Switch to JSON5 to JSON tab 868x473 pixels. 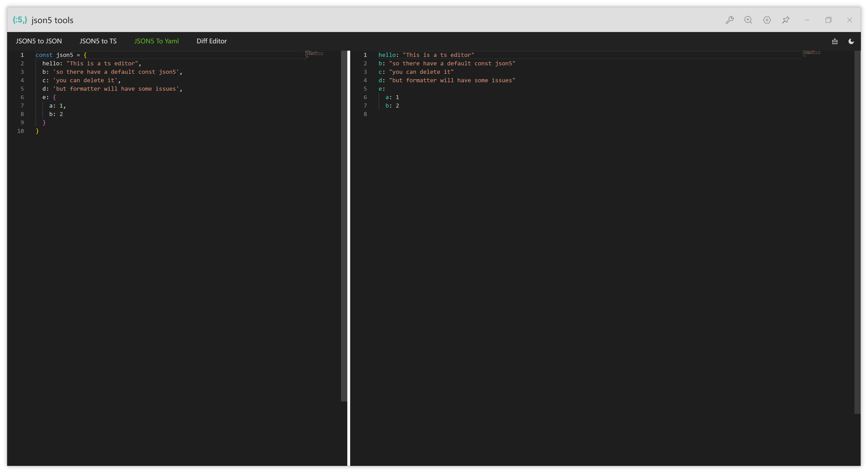click(x=39, y=41)
